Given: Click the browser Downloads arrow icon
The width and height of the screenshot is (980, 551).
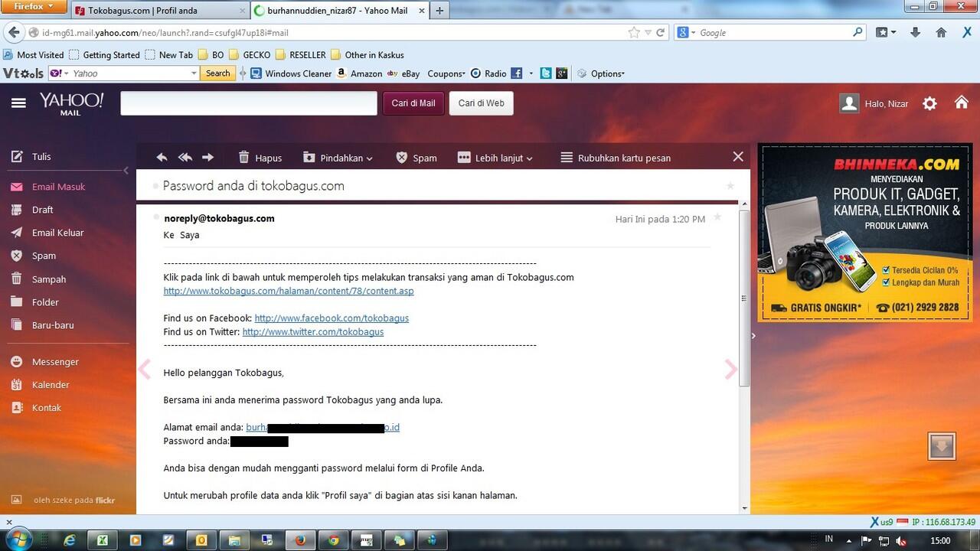Looking at the screenshot, I should (x=915, y=33).
